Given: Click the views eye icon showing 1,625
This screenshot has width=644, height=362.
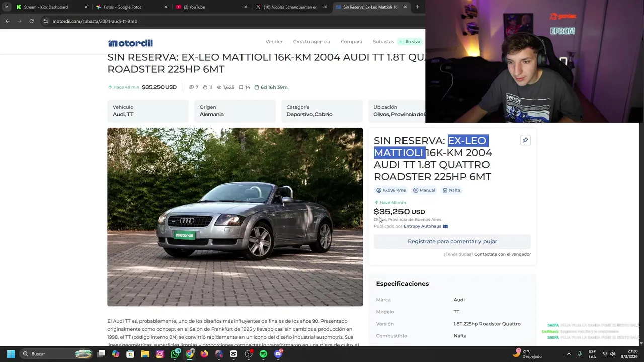Looking at the screenshot, I should click(219, 87).
